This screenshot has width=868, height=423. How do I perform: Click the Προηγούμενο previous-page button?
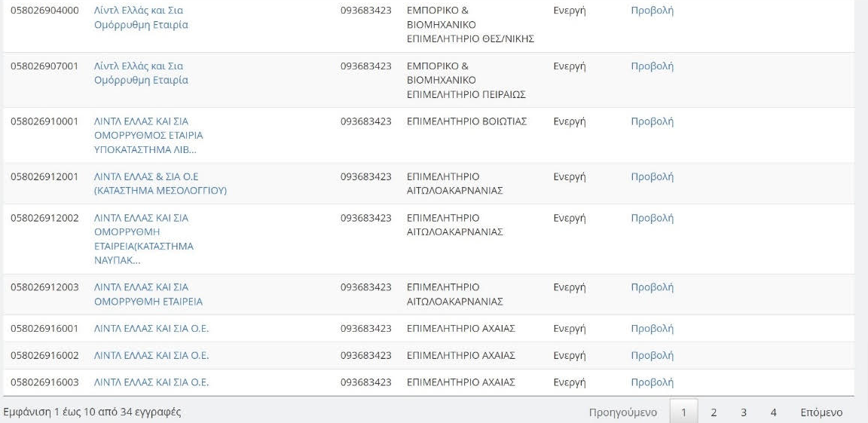click(x=623, y=412)
